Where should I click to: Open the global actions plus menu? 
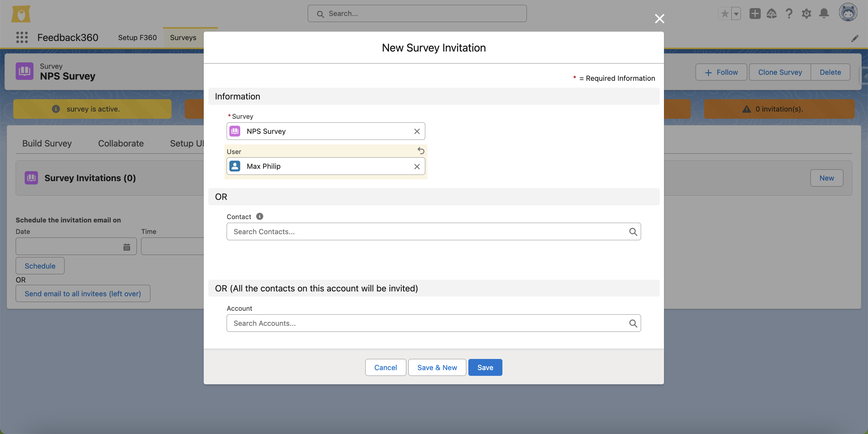point(755,14)
